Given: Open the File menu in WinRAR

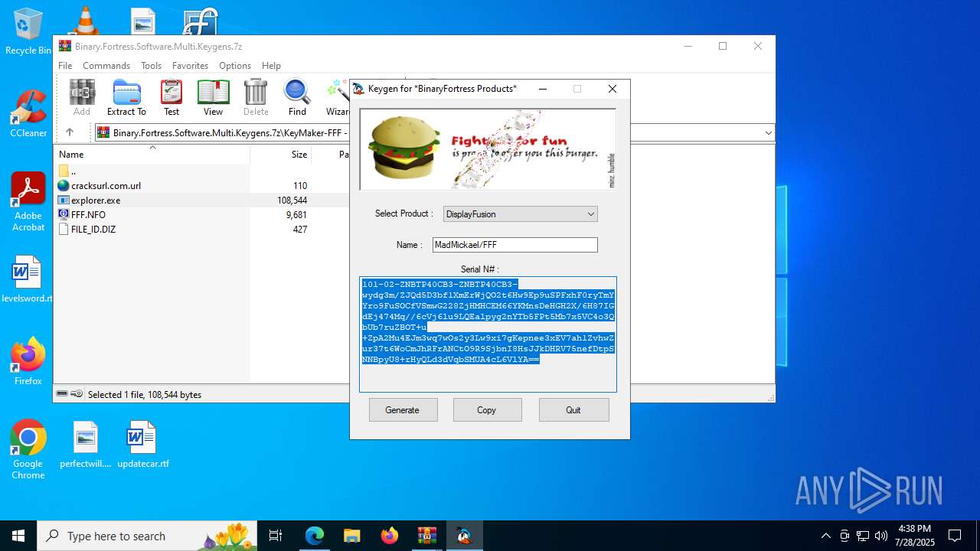Looking at the screenshot, I should pos(65,66).
